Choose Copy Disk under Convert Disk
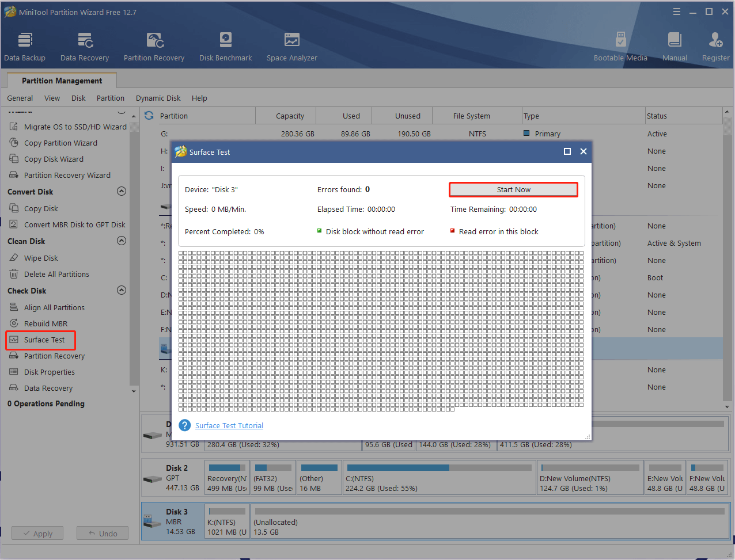 click(34, 208)
